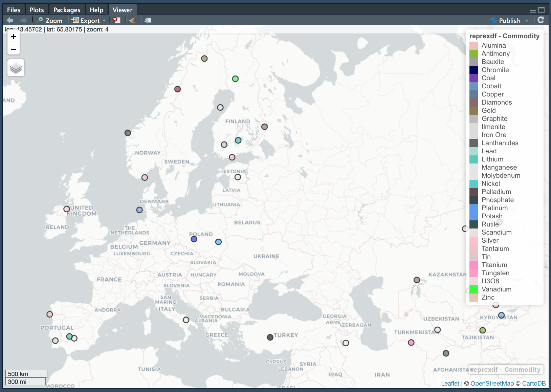Screen dimensions: 551x392
Task: Zoom in on the map with plus
Action: coord(14,37)
